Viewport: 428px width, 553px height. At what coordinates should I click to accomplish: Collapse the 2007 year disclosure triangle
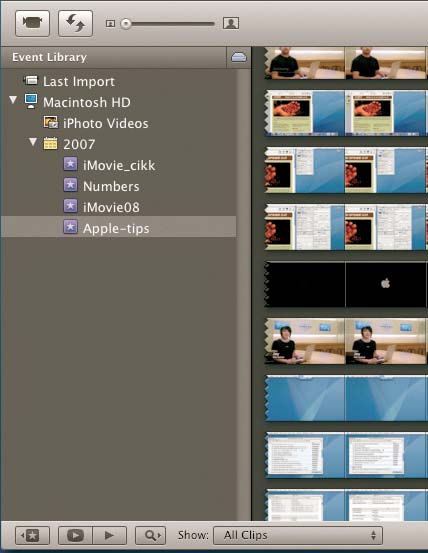(x=33, y=142)
